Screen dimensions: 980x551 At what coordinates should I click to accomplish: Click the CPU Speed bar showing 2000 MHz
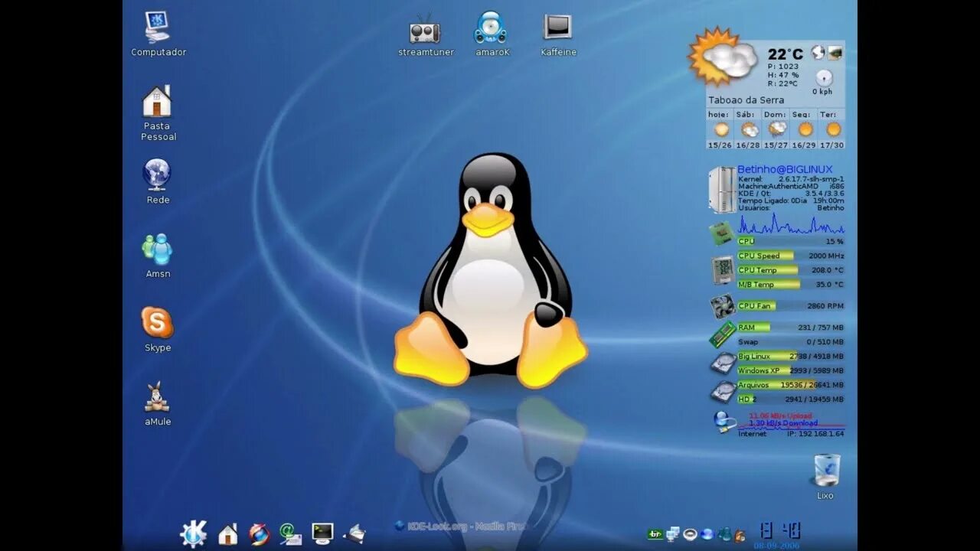click(x=791, y=256)
